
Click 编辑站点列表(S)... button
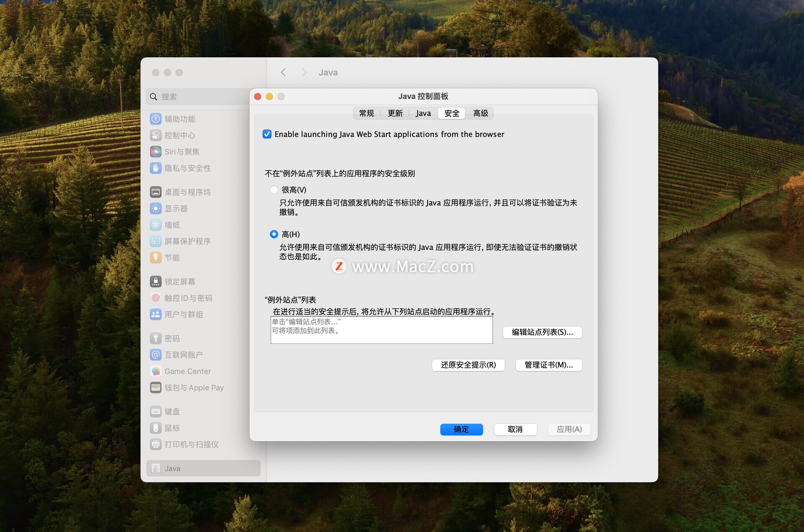point(542,332)
